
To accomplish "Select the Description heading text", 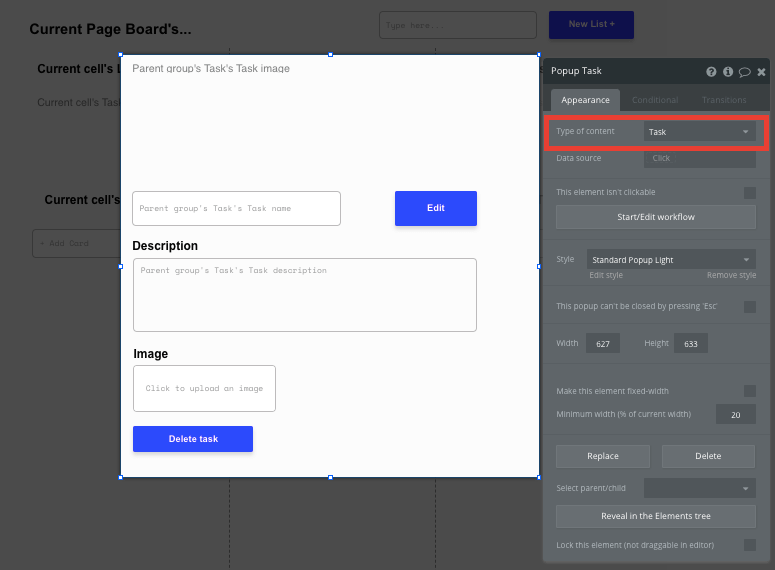I will tap(165, 246).
